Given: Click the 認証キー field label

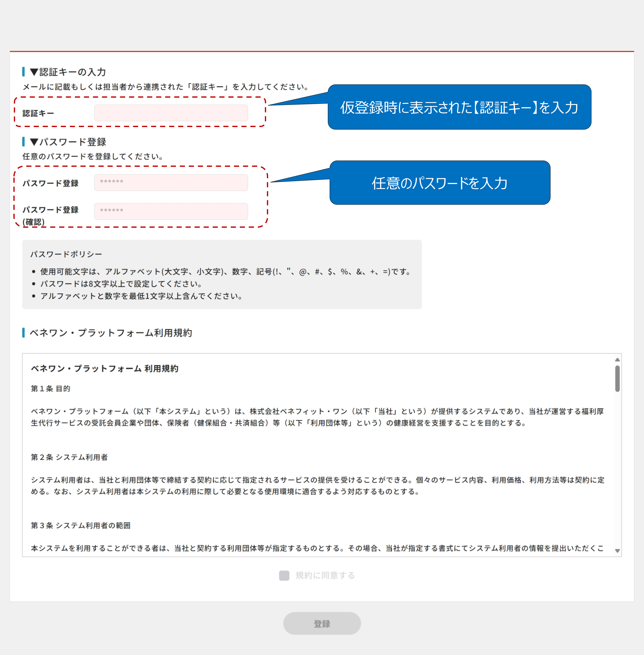Looking at the screenshot, I should tap(38, 113).
